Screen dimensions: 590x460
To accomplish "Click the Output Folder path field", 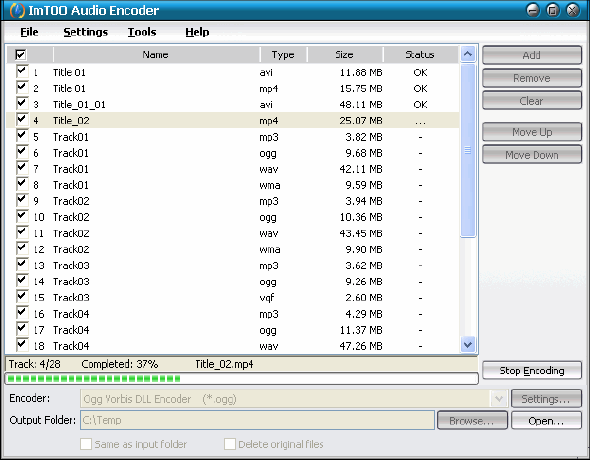I will pos(257,420).
